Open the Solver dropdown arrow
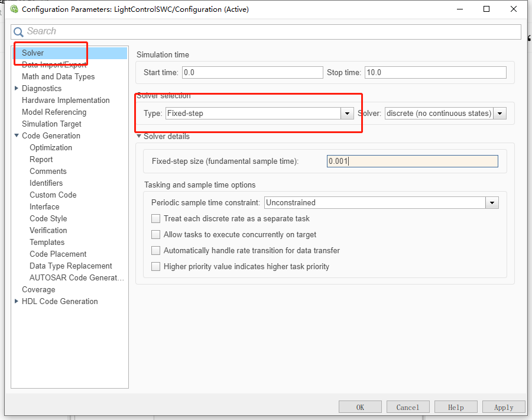Screen dimensions: 532x420 (x=499, y=114)
